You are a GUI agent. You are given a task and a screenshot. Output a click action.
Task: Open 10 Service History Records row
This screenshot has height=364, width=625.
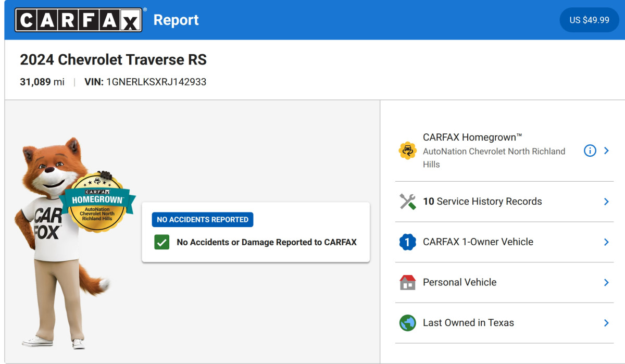[504, 202]
